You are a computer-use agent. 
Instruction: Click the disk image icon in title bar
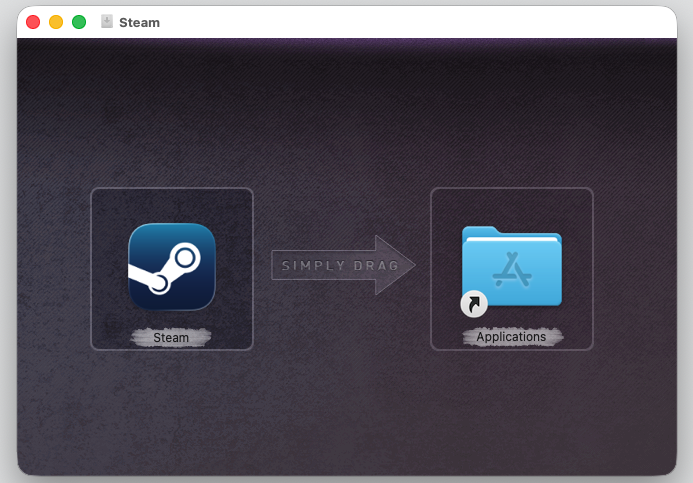(107, 21)
